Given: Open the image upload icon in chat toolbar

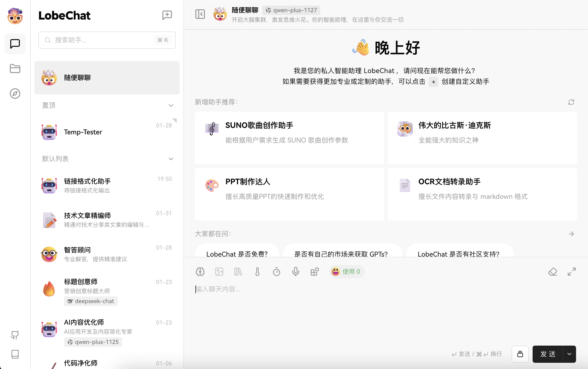Looking at the screenshot, I should [x=219, y=271].
